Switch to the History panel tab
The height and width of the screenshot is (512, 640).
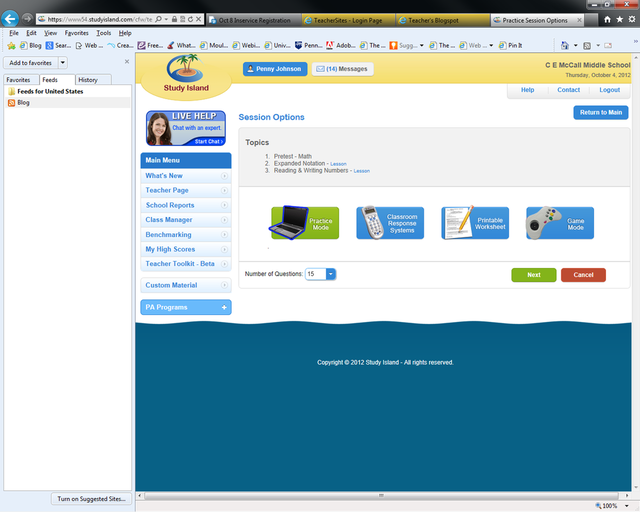[x=93, y=80]
